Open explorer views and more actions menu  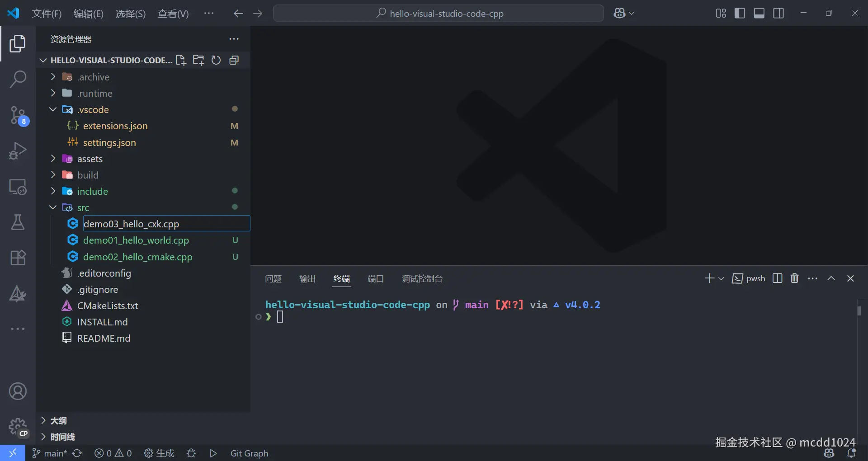click(x=234, y=39)
